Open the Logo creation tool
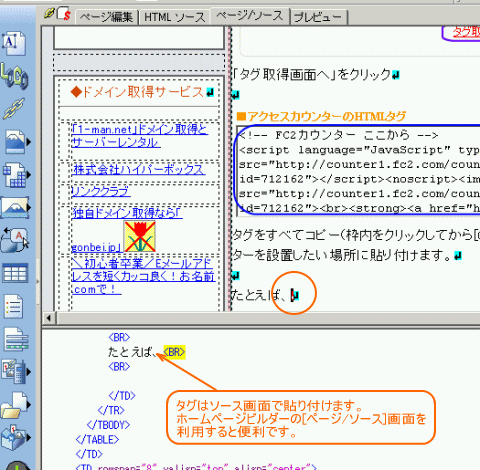The width and height of the screenshot is (480, 470). point(14,76)
